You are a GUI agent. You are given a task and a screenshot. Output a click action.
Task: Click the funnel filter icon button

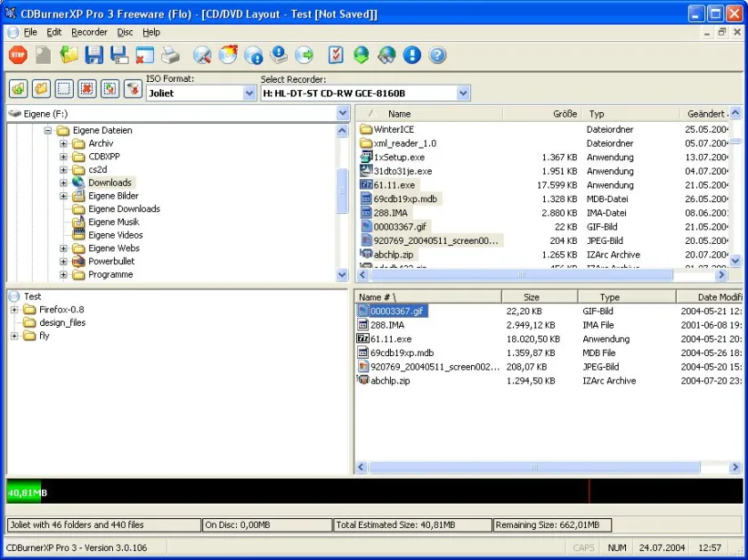133,89
